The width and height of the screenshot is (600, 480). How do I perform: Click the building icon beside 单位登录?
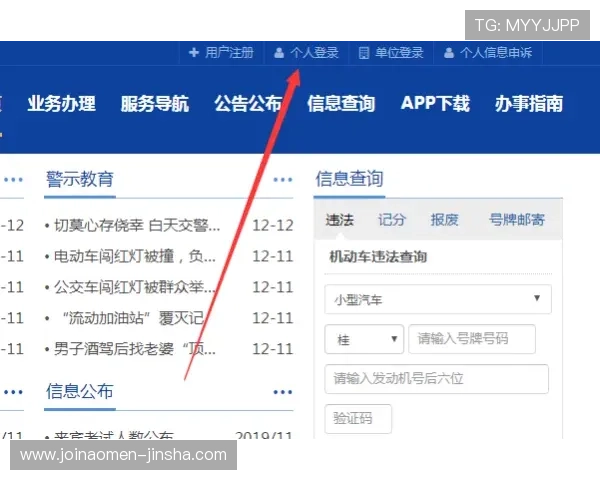(364, 53)
